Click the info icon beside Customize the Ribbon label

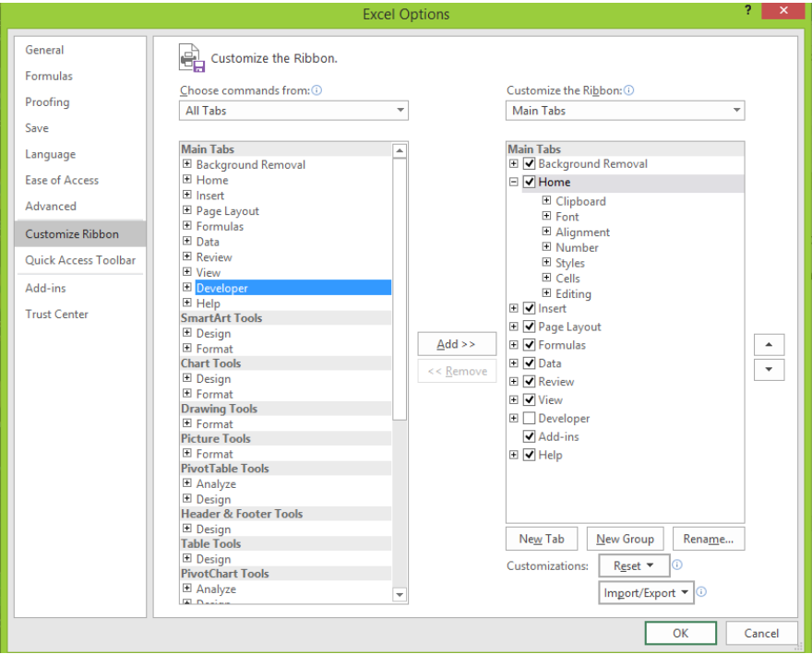pyautogui.click(x=628, y=90)
